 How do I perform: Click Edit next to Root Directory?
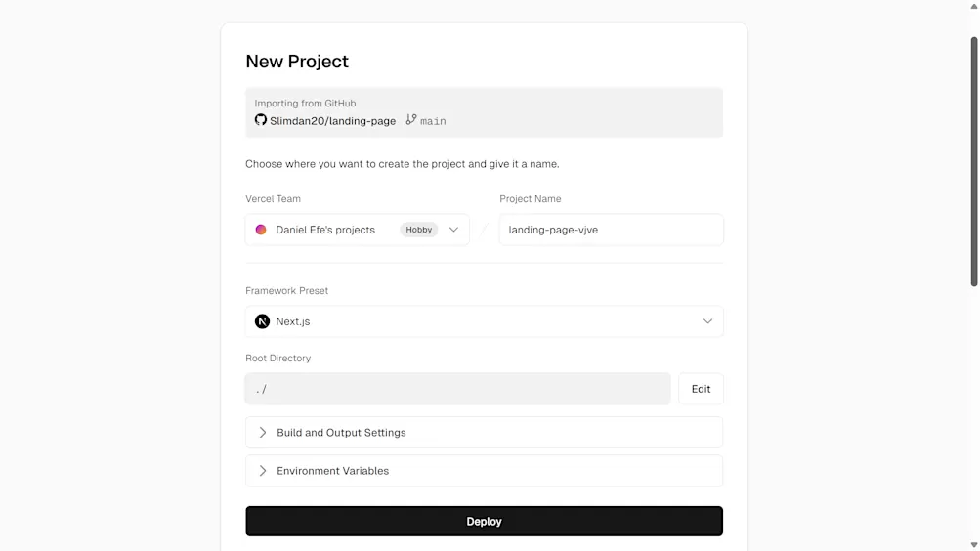click(701, 389)
